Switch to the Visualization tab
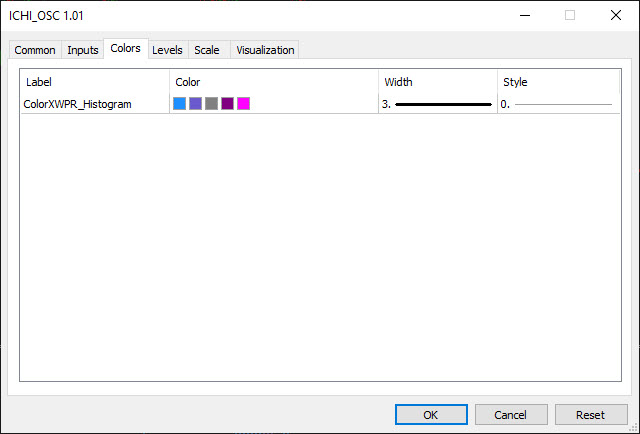The height and width of the screenshot is (434, 640). point(265,50)
